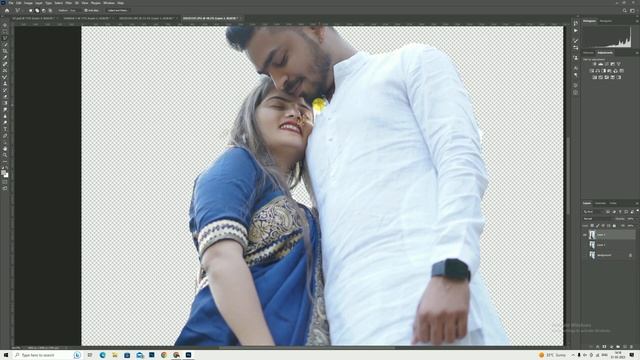Viewport: 640px width, 360px height.
Task: Switch to the Navigator tab
Action: [606, 21]
